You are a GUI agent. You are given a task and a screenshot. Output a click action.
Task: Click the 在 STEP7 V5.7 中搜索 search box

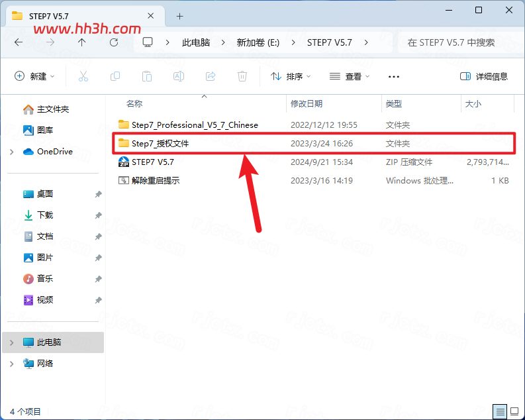coord(460,42)
